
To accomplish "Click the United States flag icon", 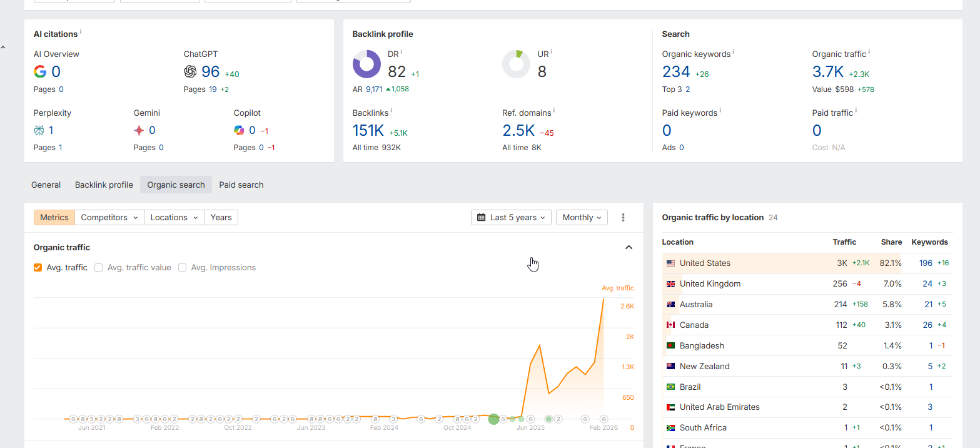I will click(x=671, y=263).
